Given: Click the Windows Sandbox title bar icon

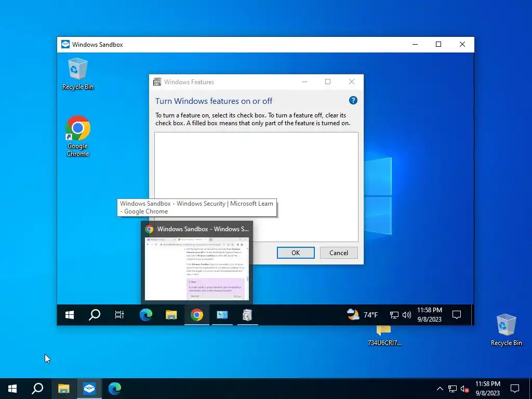Looking at the screenshot, I should [65, 45].
